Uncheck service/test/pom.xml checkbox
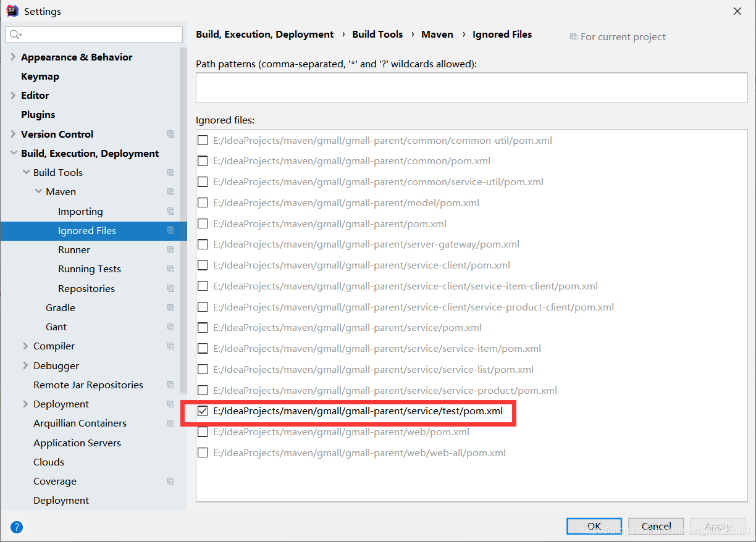 click(203, 411)
